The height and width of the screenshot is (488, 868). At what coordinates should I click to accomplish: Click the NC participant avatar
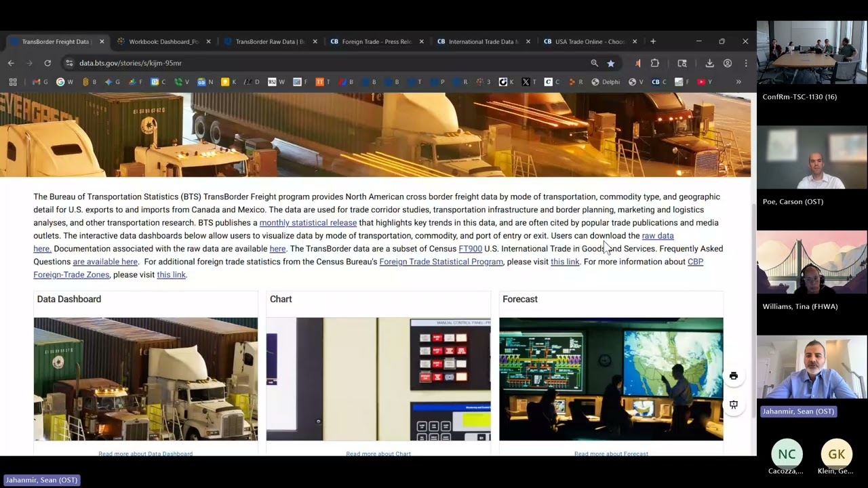click(787, 454)
